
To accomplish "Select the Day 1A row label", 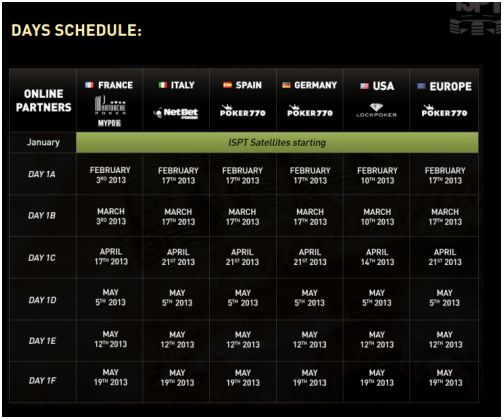I will click(x=42, y=174).
